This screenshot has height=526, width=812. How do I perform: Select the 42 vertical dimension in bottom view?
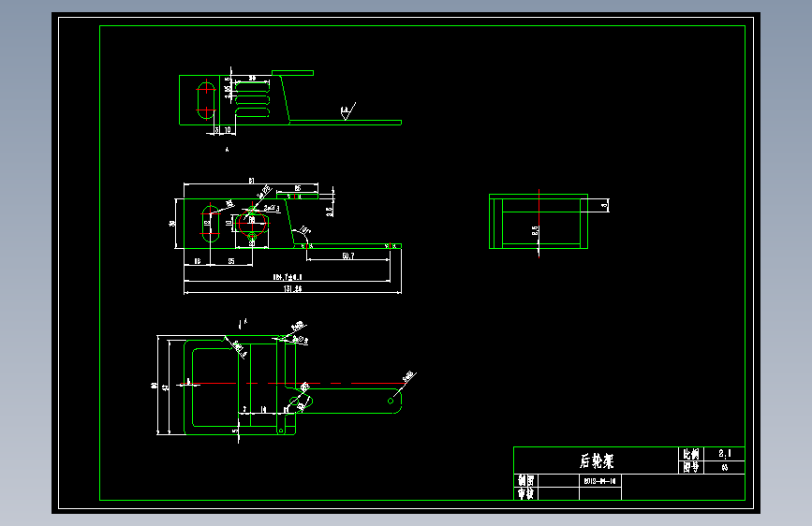(165, 387)
